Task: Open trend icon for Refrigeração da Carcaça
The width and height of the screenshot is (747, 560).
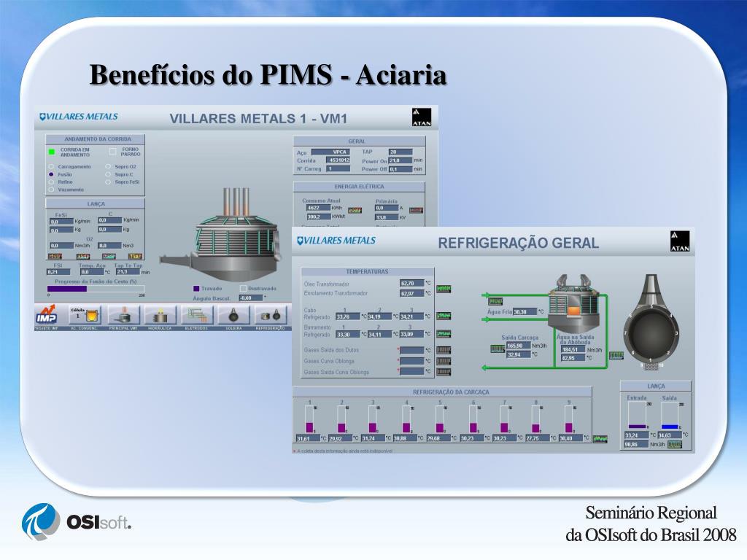Action: 600,438
